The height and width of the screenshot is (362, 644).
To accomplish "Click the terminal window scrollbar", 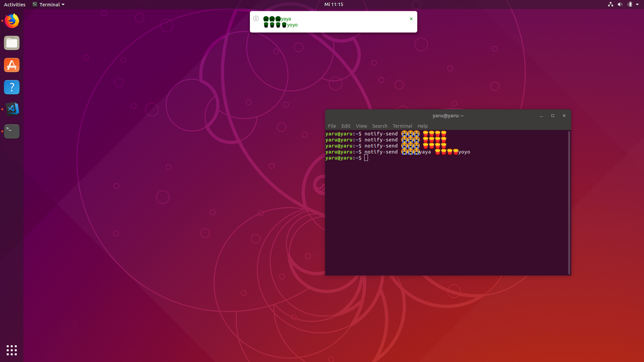I will click(x=569, y=201).
